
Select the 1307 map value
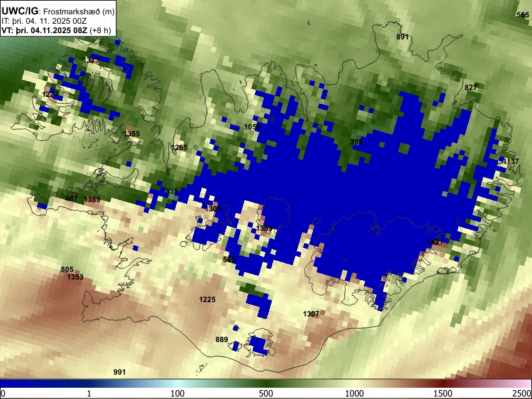pyautogui.click(x=311, y=314)
